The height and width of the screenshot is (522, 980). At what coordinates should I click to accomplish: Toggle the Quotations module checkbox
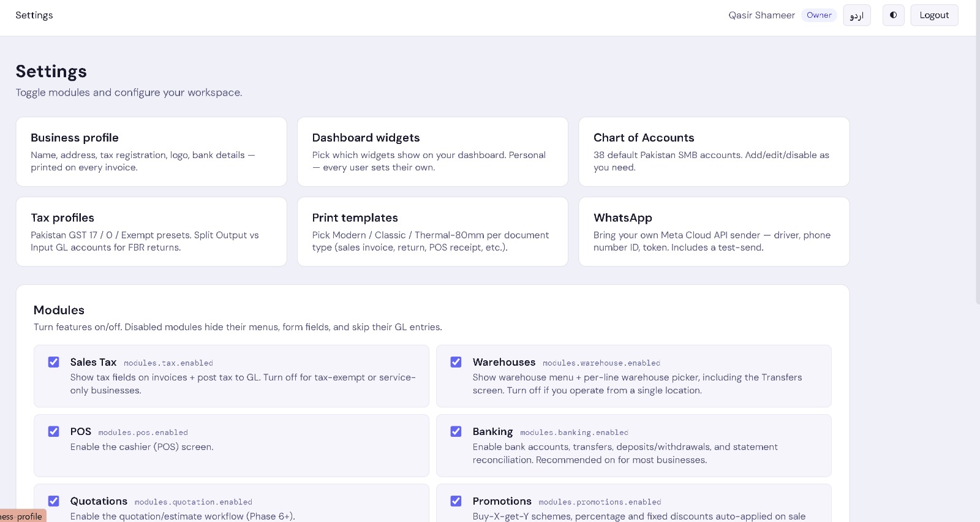coord(54,501)
